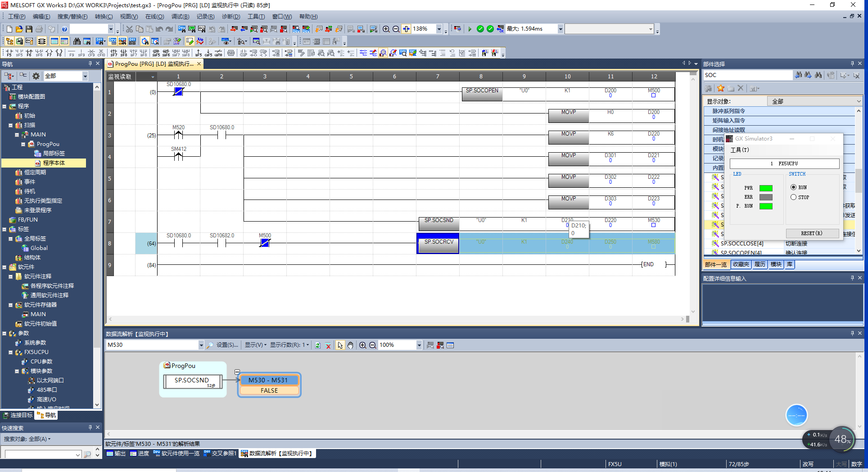Click the SOC search input field
Screen dimensions: 868x472
coord(747,75)
